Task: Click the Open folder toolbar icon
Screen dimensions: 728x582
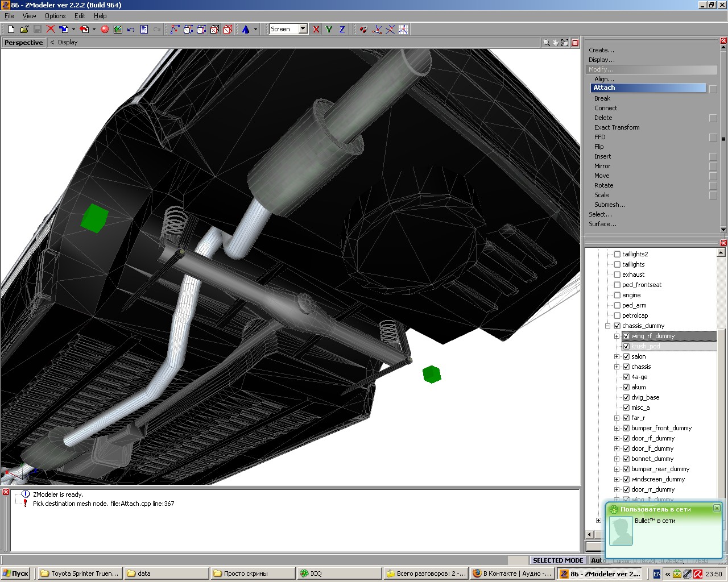Action: pyautogui.click(x=24, y=29)
